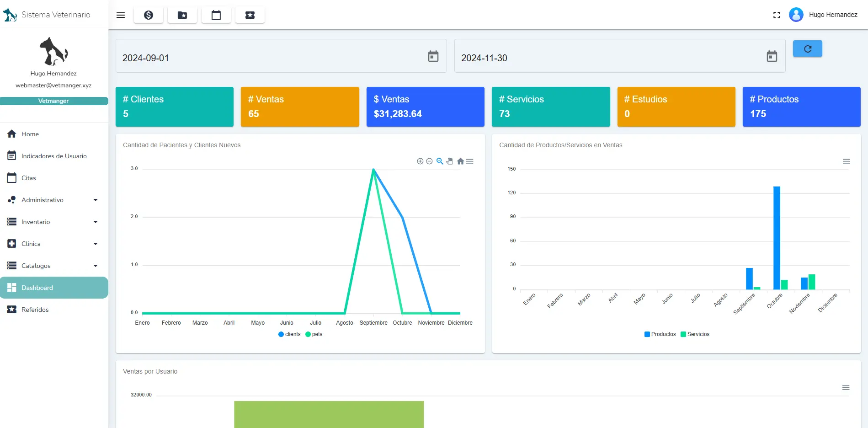868x428 pixels.
Task: Click the # Ventas 65 card
Action: tap(300, 107)
